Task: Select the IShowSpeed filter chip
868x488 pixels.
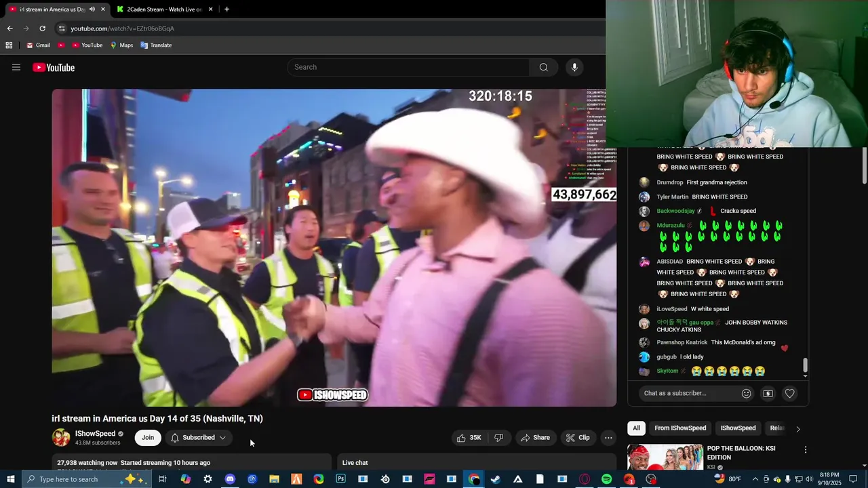Action: (738, 428)
